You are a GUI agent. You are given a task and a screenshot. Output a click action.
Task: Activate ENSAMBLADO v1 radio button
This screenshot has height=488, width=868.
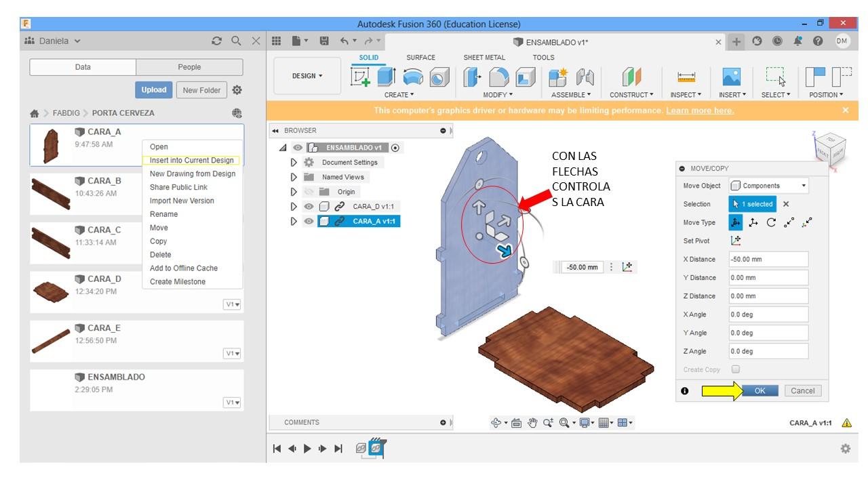[x=395, y=148]
